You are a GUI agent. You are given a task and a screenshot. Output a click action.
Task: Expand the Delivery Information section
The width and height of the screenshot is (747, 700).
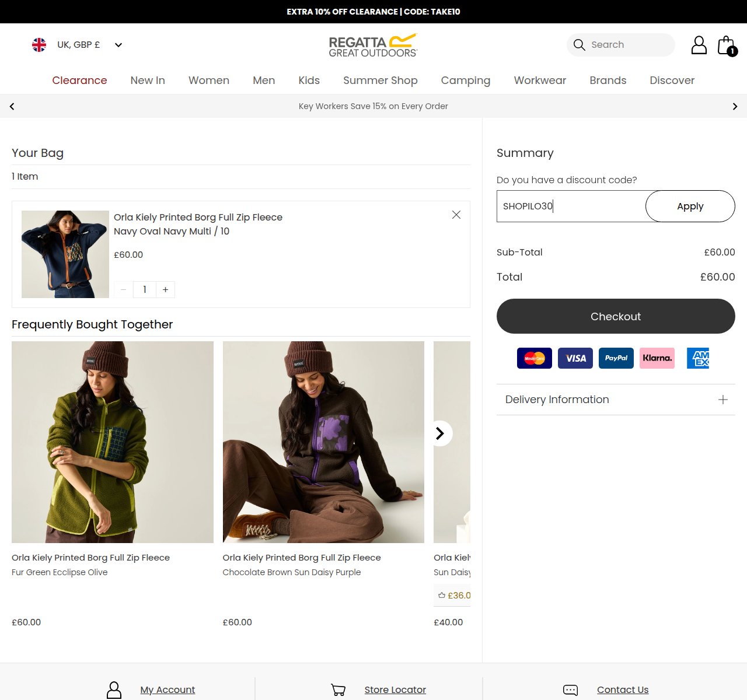[616, 400]
